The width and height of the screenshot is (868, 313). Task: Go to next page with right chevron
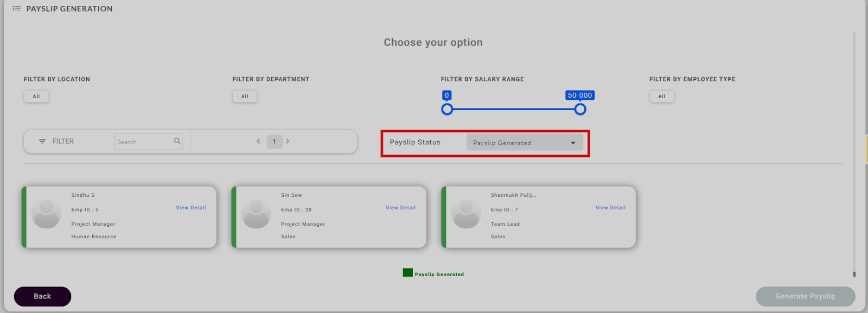(x=288, y=142)
